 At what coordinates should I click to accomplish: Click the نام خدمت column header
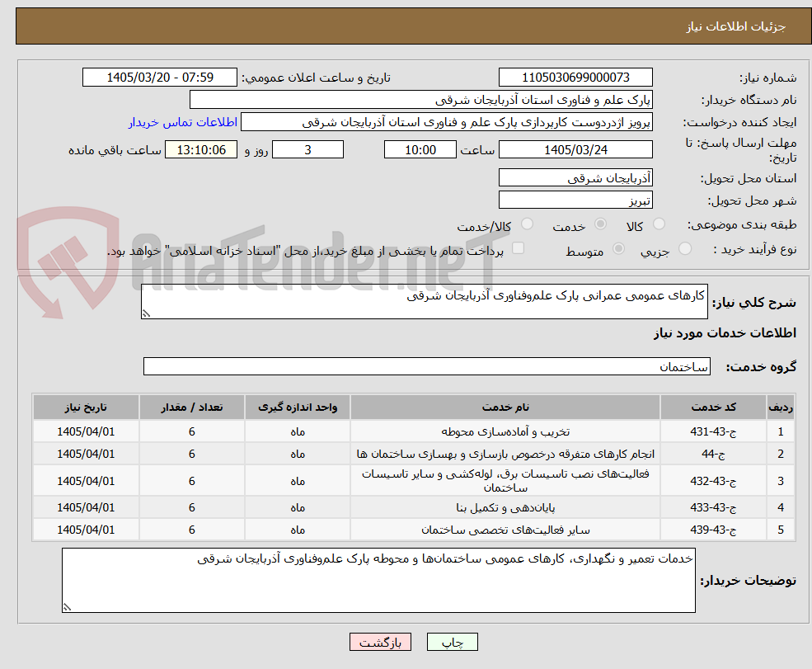click(x=505, y=408)
